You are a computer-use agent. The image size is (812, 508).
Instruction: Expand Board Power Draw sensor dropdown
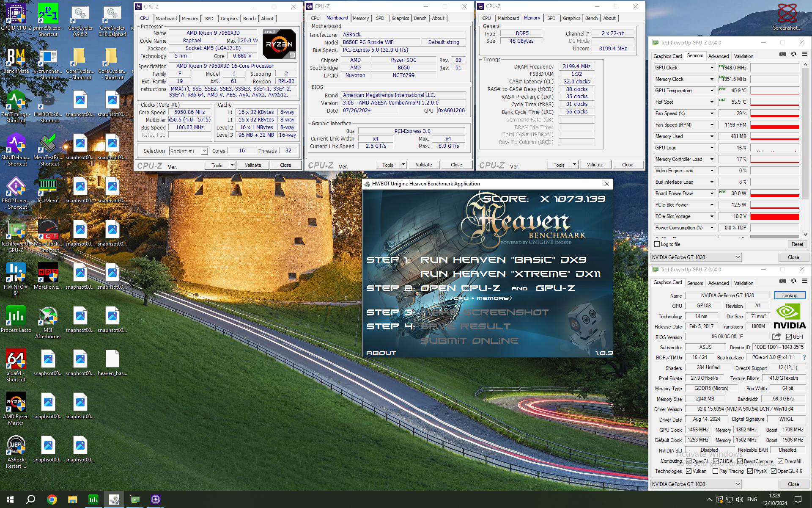[712, 193]
